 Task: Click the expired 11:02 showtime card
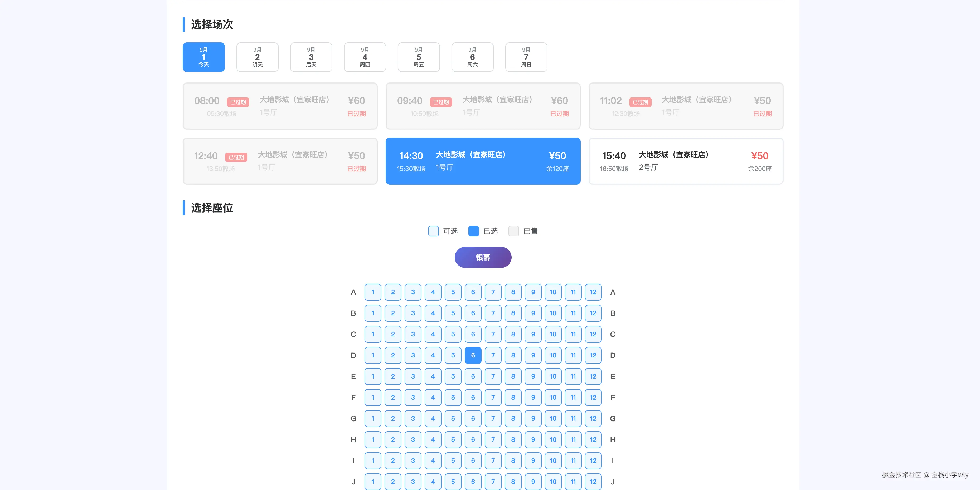tap(686, 106)
